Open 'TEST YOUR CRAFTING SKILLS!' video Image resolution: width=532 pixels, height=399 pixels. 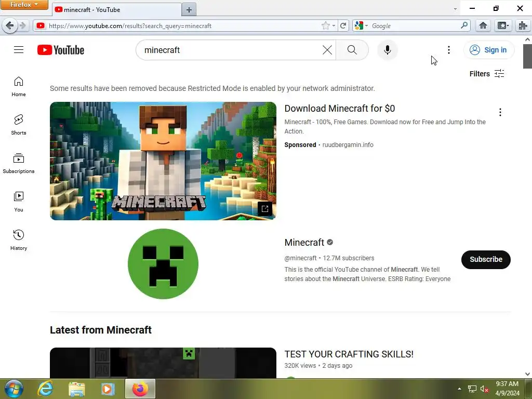[349, 354]
